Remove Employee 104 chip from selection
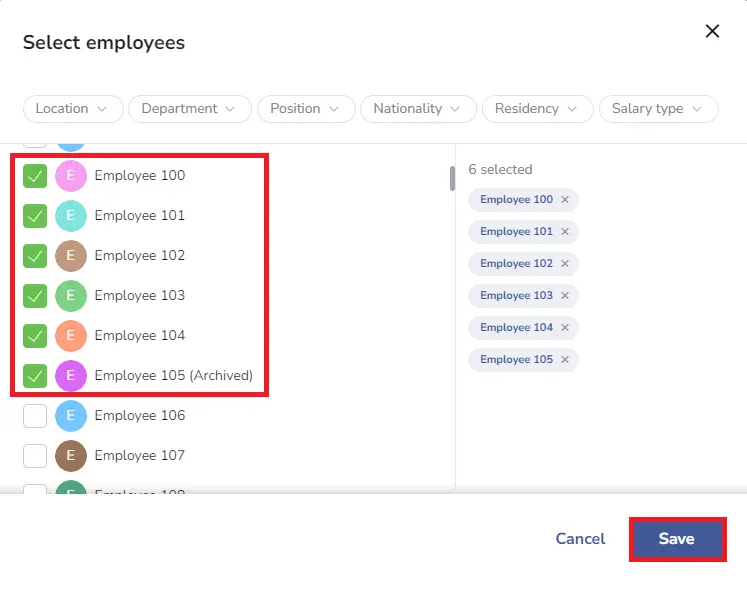The image size is (747, 589). pos(565,327)
